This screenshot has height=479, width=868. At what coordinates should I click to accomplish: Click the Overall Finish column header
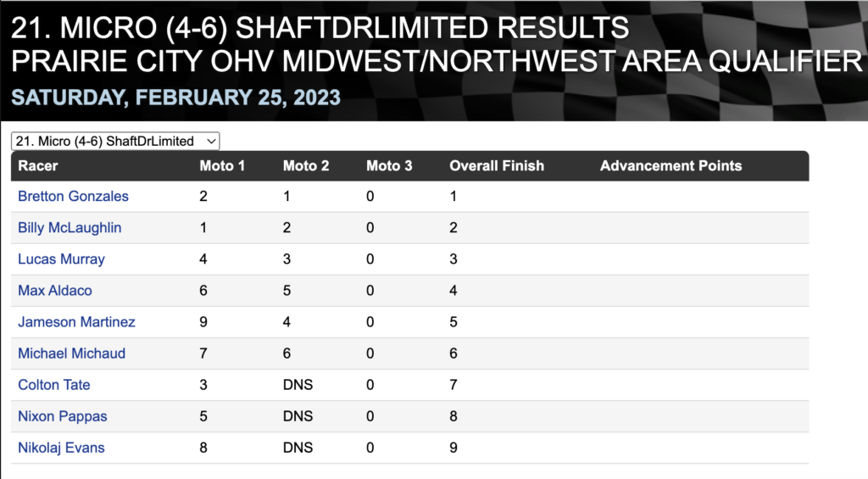point(497,165)
